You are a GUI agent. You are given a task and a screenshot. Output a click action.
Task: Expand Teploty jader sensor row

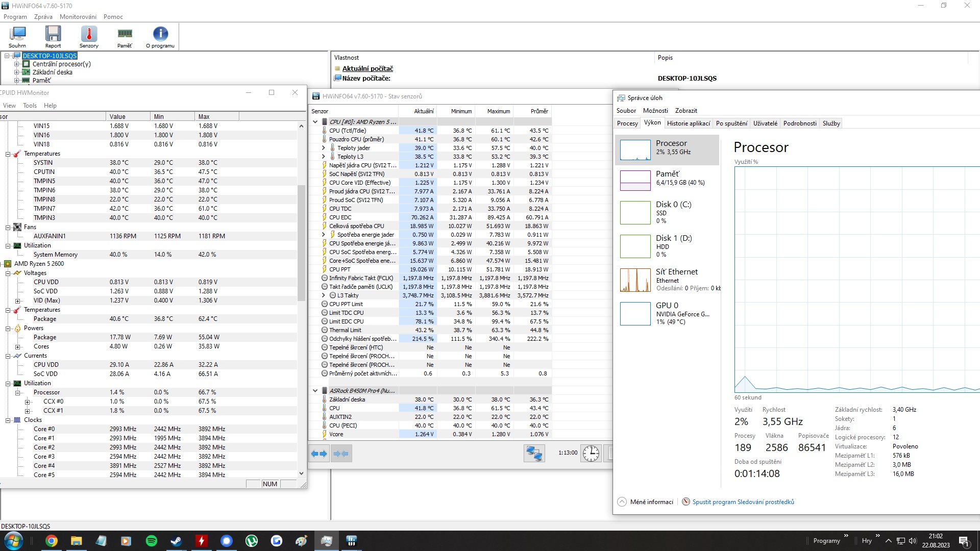point(323,148)
